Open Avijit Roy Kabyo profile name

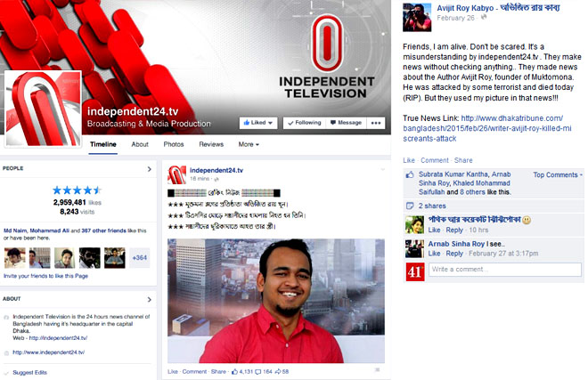pyautogui.click(x=498, y=8)
